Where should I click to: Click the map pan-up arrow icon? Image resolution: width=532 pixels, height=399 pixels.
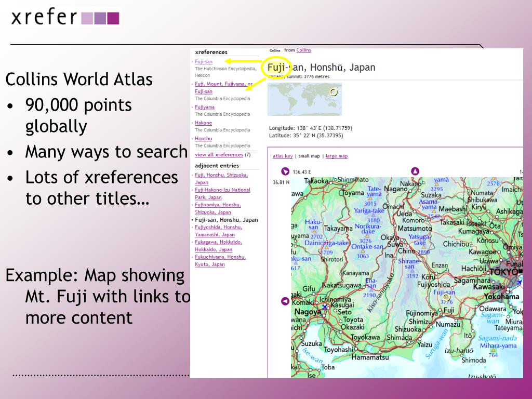(415, 171)
